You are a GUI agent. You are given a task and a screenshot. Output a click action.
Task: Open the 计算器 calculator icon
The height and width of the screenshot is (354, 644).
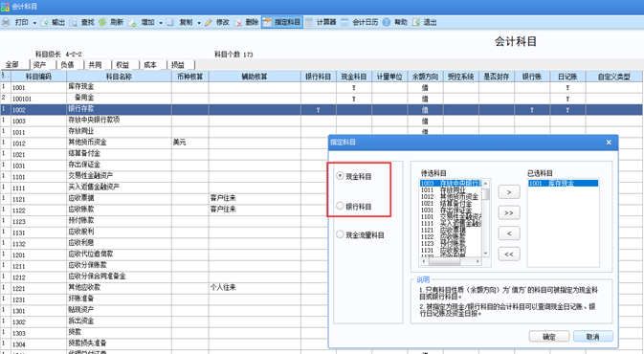point(309,22)
